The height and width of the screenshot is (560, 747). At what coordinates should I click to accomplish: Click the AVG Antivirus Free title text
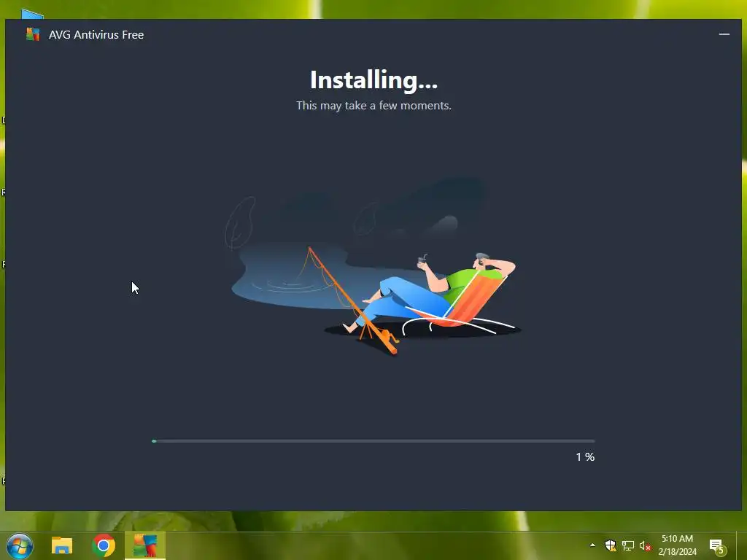pyautogui.click(x=96, y=35)
